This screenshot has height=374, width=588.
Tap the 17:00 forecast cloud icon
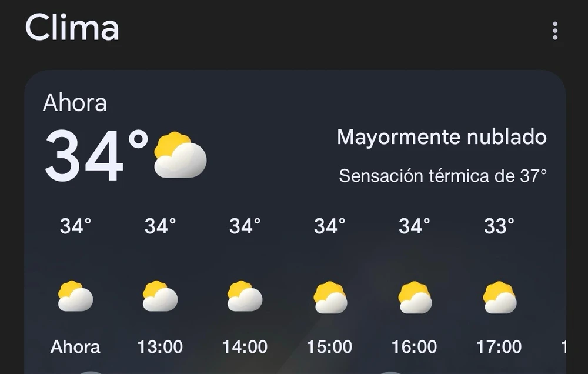coord(499,298)
